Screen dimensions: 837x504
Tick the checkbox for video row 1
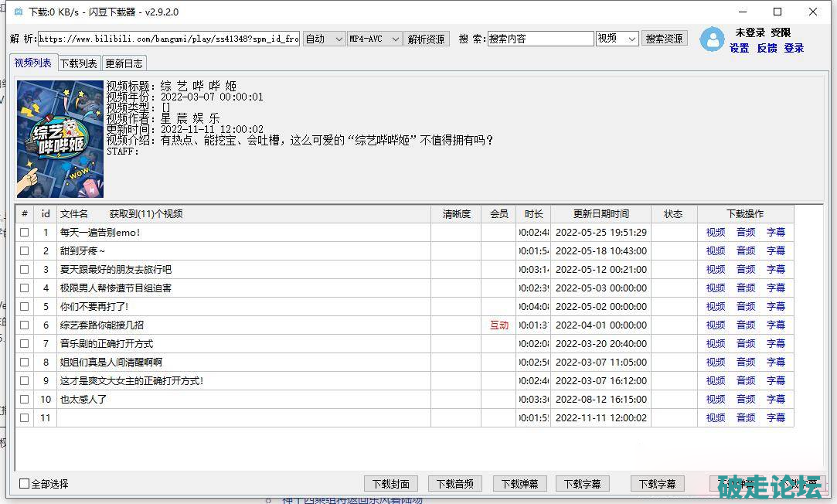tap(25, 233)
